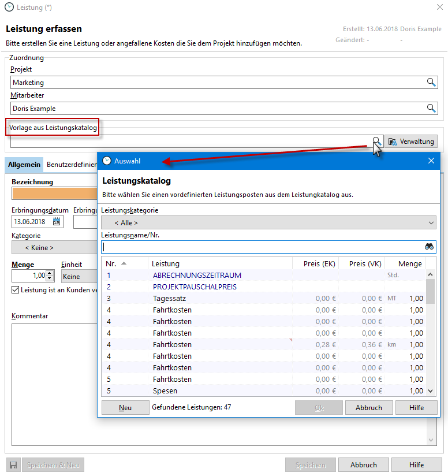
Task: Select the Tagessatz row in the list
Action: pos(169,299)
